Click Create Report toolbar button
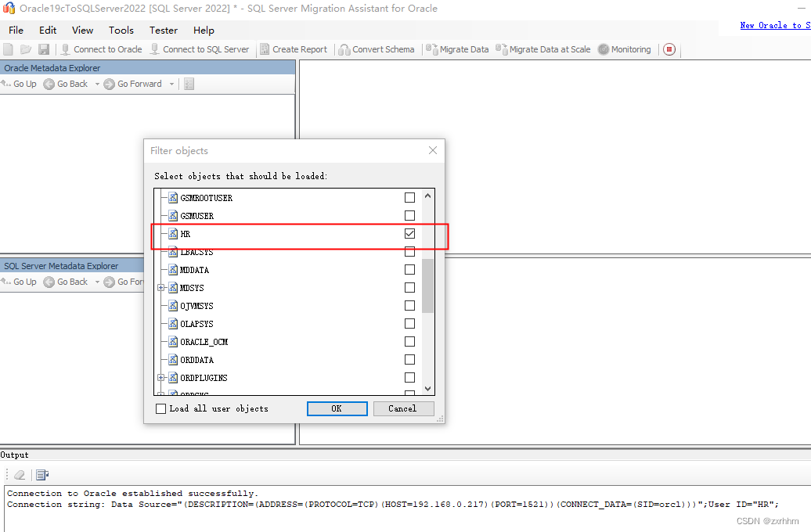 (294, 49)
